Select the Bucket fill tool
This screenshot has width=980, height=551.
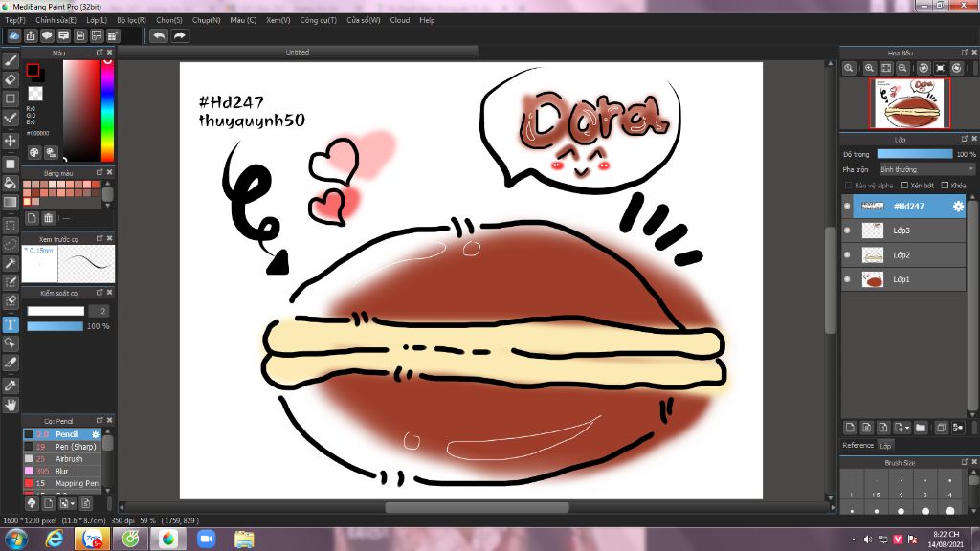point(10,183)
